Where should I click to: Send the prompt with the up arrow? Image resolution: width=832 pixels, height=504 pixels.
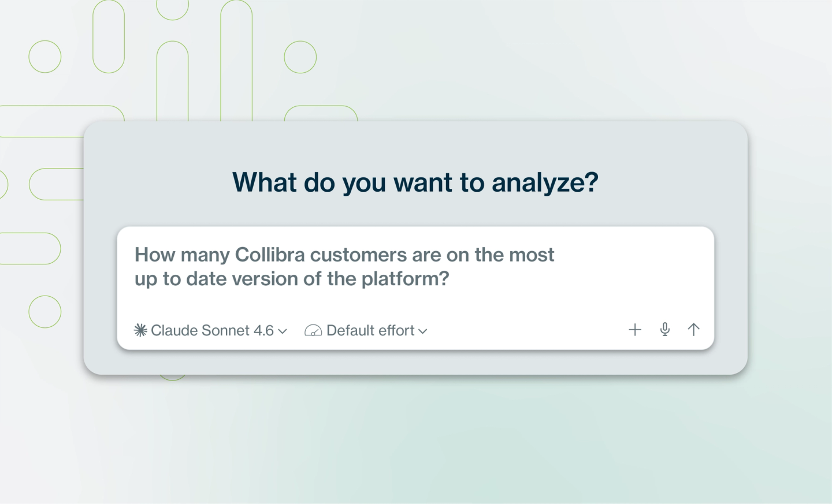click(x=694, y=329)
